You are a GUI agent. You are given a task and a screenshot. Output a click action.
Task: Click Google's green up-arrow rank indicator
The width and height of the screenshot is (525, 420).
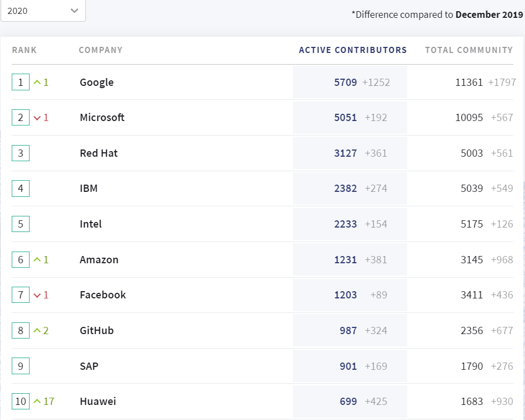(37, 83)
